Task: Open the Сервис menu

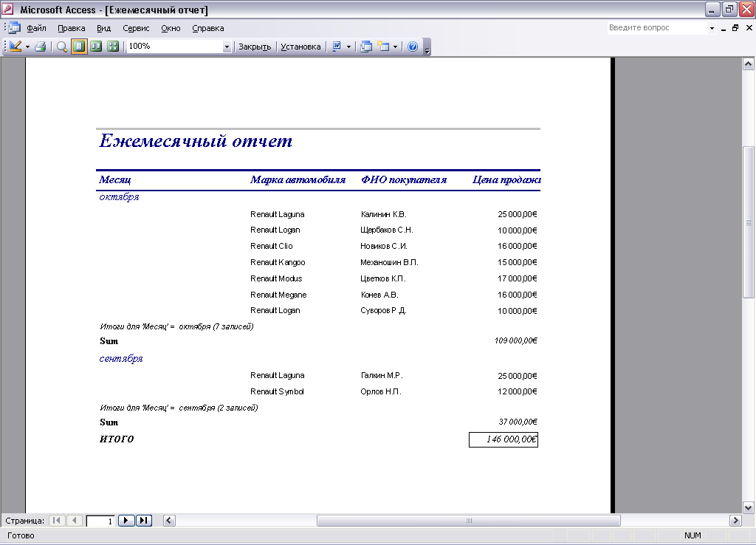Action: (x=136, y=28)
